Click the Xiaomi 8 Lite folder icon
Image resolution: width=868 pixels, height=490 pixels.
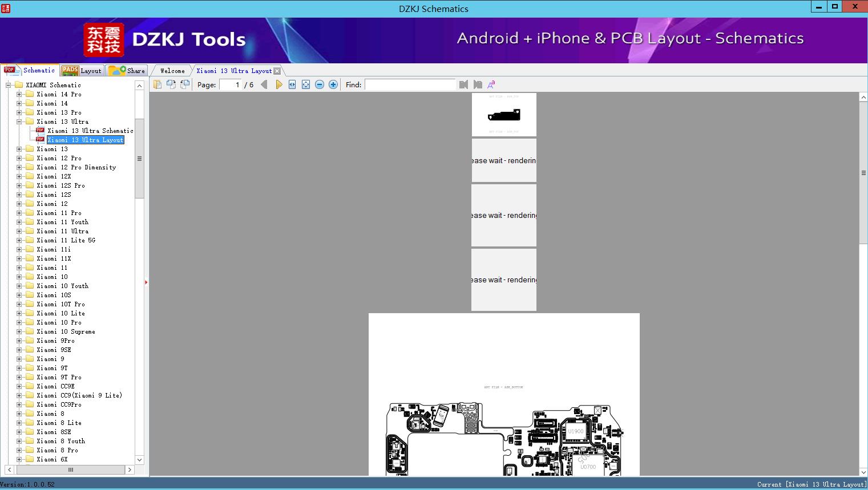click(x=30, y=423)
